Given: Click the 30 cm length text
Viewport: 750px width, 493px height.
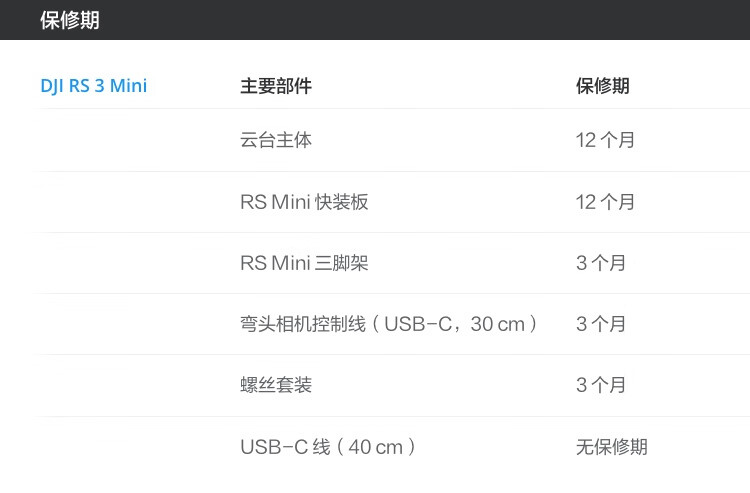Looking at the screenshot, I should coord(497,324).
